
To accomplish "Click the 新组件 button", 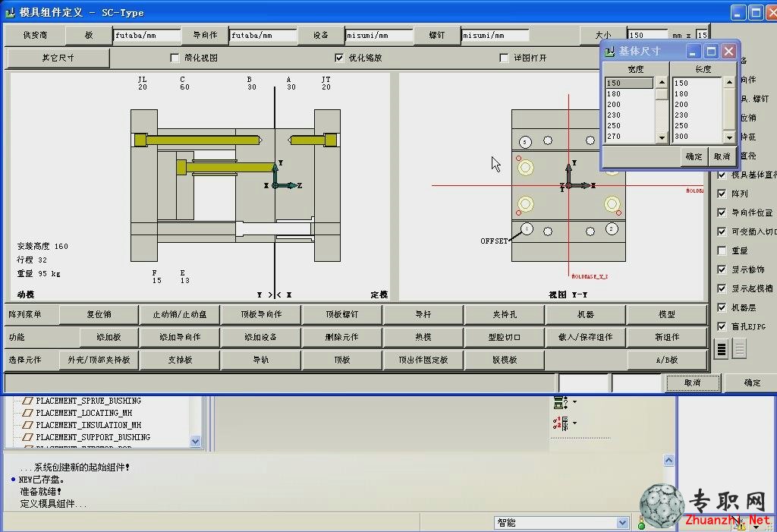I will coord(667,337).
